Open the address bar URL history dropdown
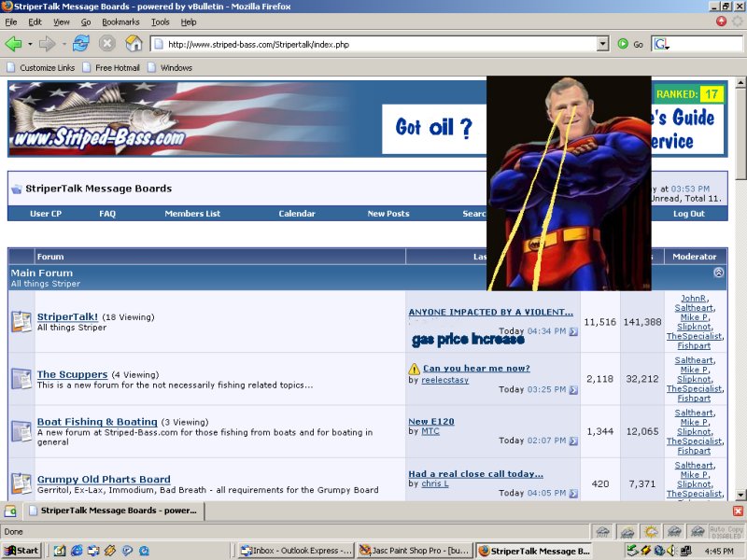This screenshot has width=747, height=560. [x=602, y=44]
